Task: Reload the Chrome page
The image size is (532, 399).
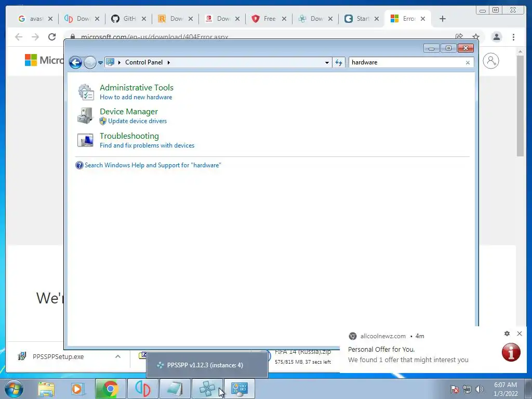Action: (x=52, y=37)
